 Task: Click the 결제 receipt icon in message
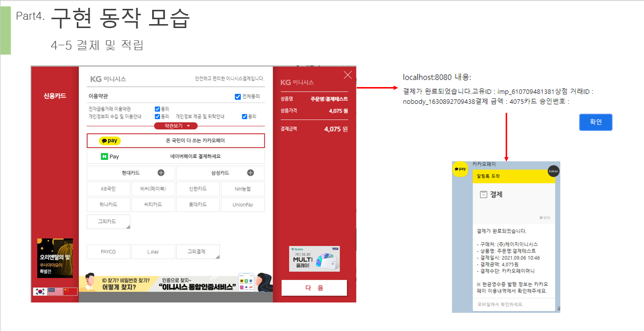tap(483, 194)
